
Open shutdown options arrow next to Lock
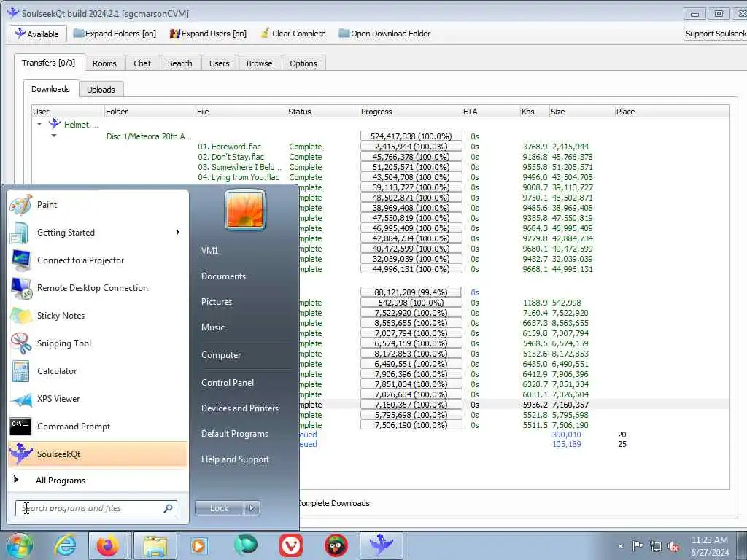(252, 508)
